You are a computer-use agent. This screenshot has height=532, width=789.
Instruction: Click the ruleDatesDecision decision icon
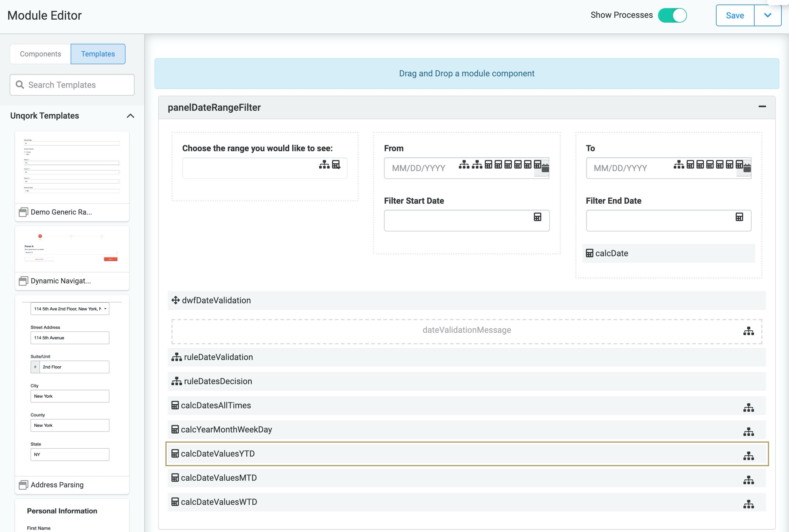click(177, 381)
